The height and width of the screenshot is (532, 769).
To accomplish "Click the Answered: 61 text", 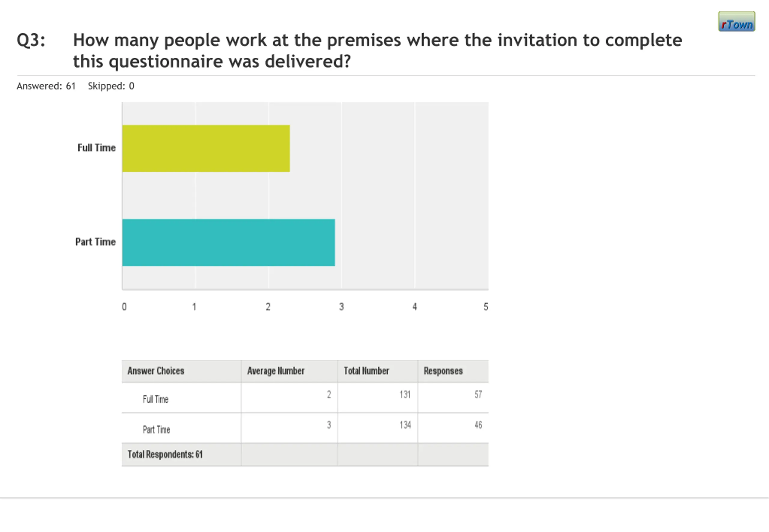I will (46, 86).
